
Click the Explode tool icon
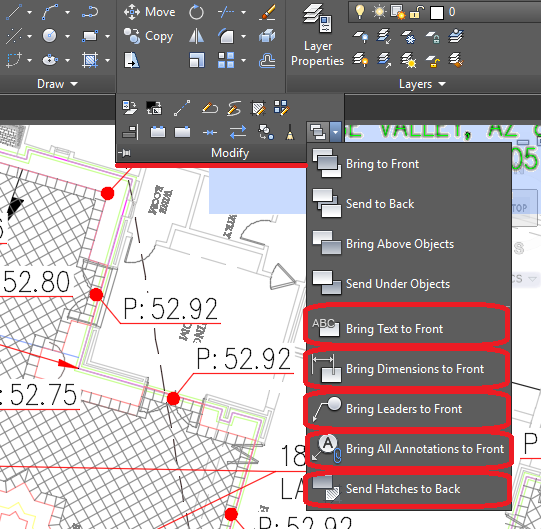267,36
